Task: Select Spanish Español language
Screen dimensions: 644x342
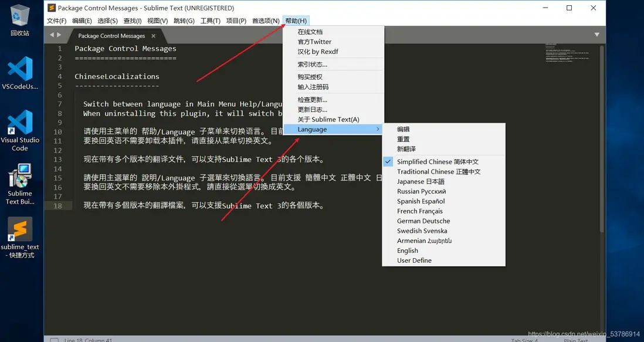Action: (443, 201)
